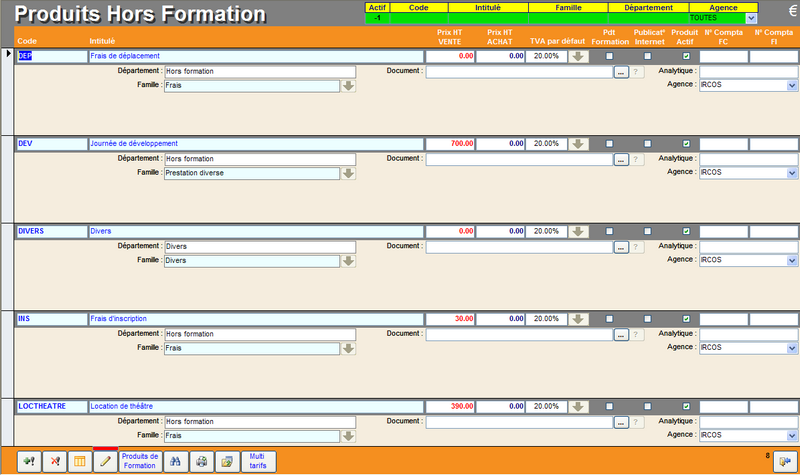The image size is (800, 475).
Task: Click the binoculars search icon
Action: [176, 461]
